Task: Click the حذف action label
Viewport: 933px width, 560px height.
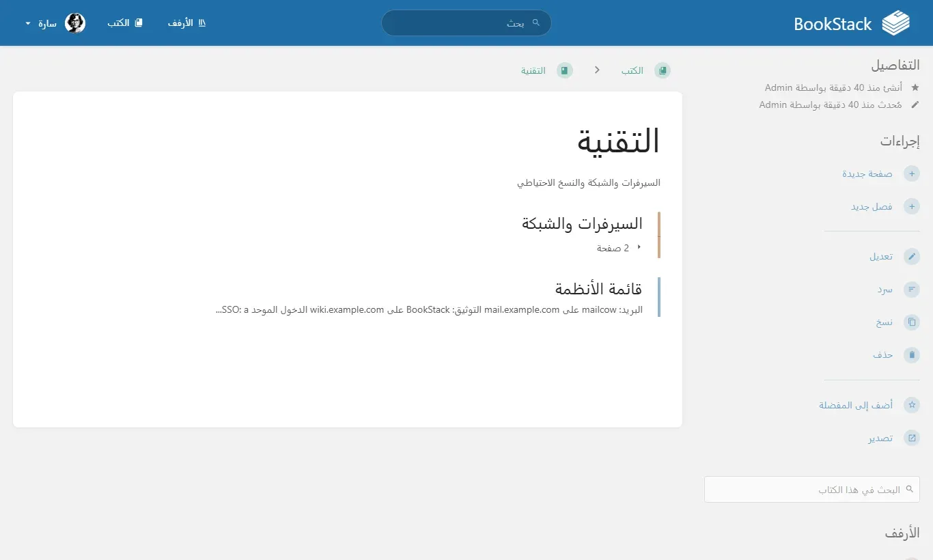Action: point(883,355)
